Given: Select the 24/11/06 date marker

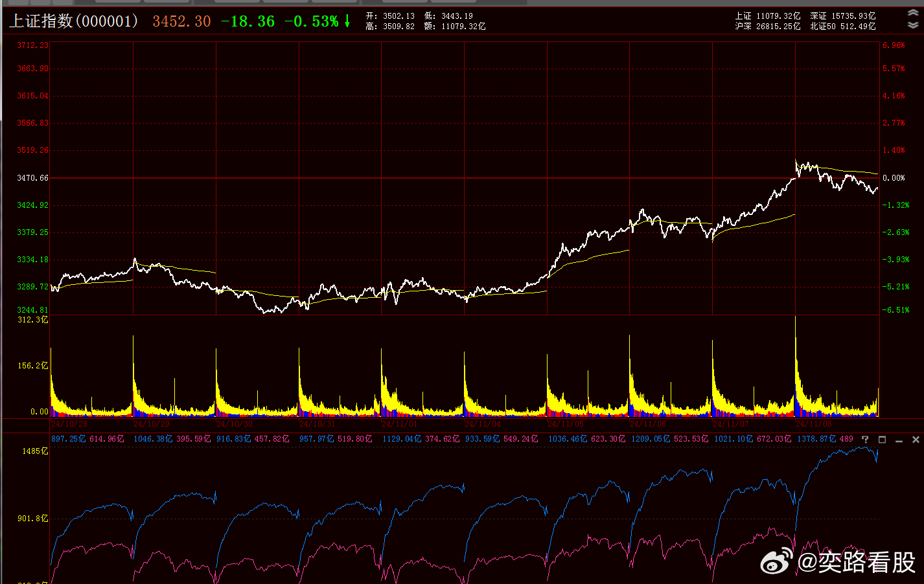Looking at the screenshot, I should [648, 424].
